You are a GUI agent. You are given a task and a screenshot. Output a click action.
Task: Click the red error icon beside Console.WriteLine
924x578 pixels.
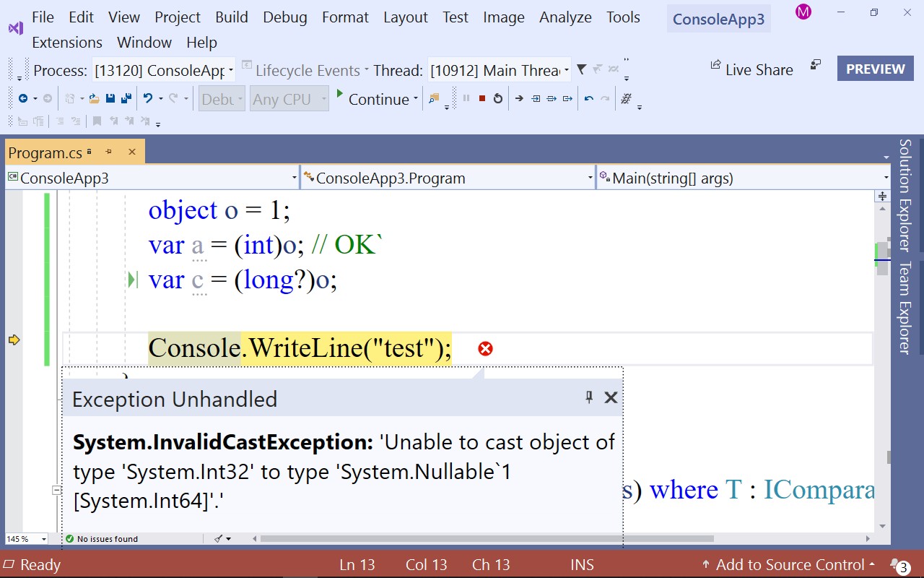[x=485, y=348]
